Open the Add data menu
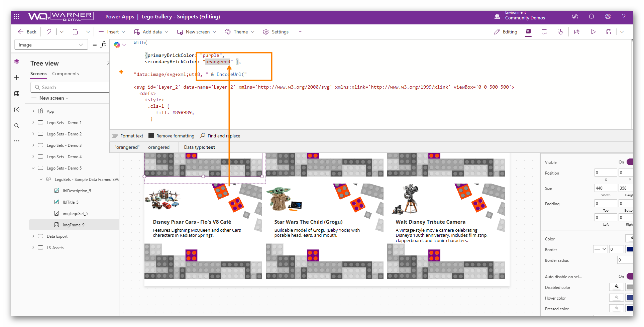The image size is (644, 327). coord(151,32)
